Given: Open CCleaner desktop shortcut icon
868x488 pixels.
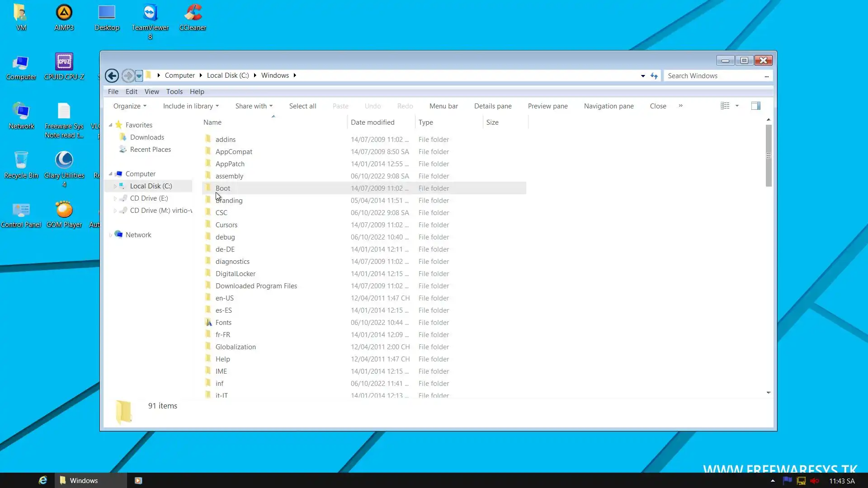Looking at the screenshot, I should (x=193, y=14).
